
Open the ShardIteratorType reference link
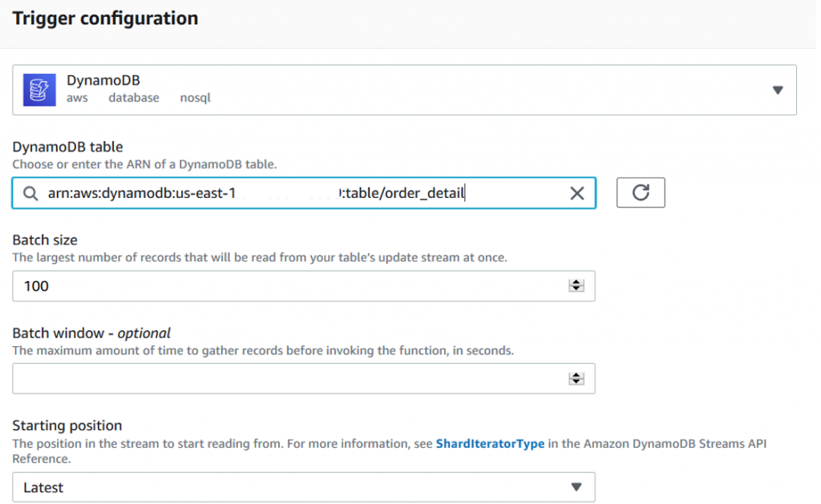(x=490, y=443)
